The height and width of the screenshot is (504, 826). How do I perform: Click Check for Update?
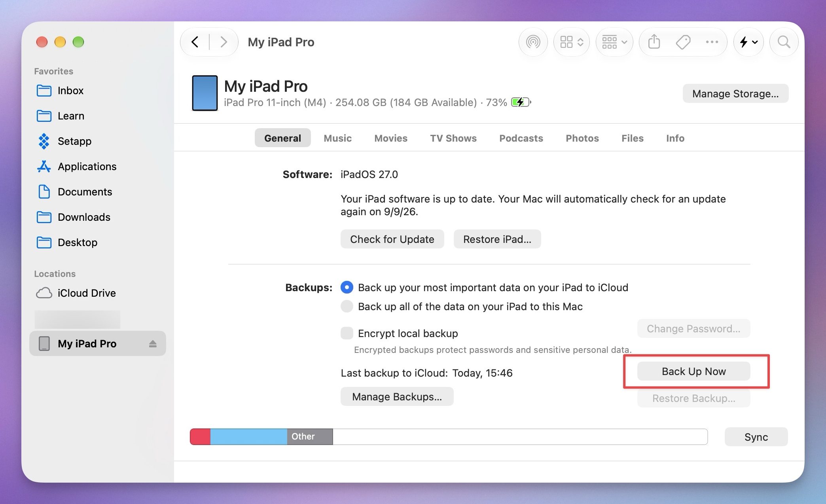point(392,239)
